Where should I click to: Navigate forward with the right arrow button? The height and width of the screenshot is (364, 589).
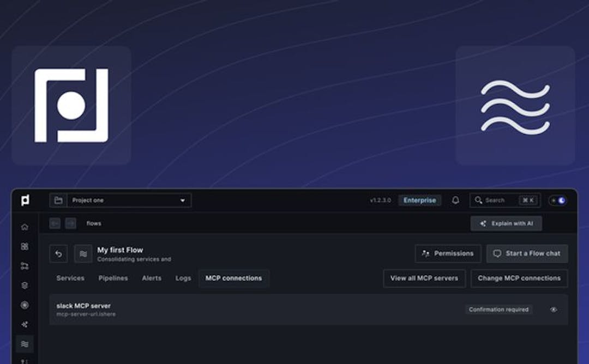tap(70, 223)
